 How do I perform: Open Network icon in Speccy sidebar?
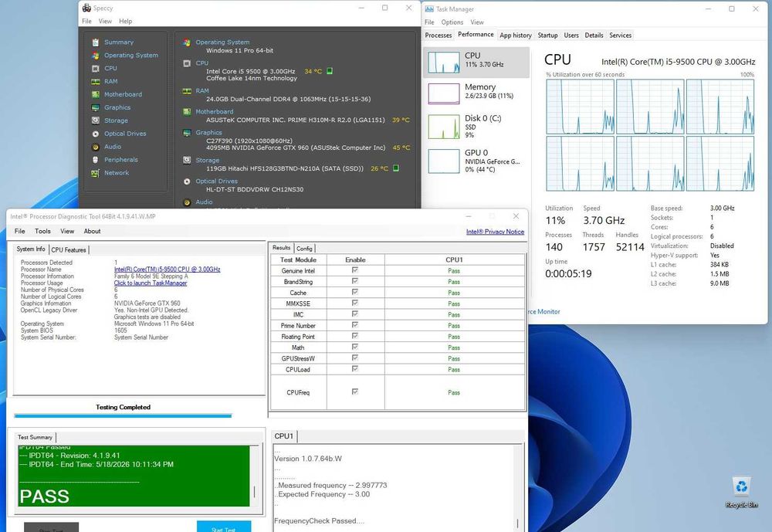(x=96, y=173)
